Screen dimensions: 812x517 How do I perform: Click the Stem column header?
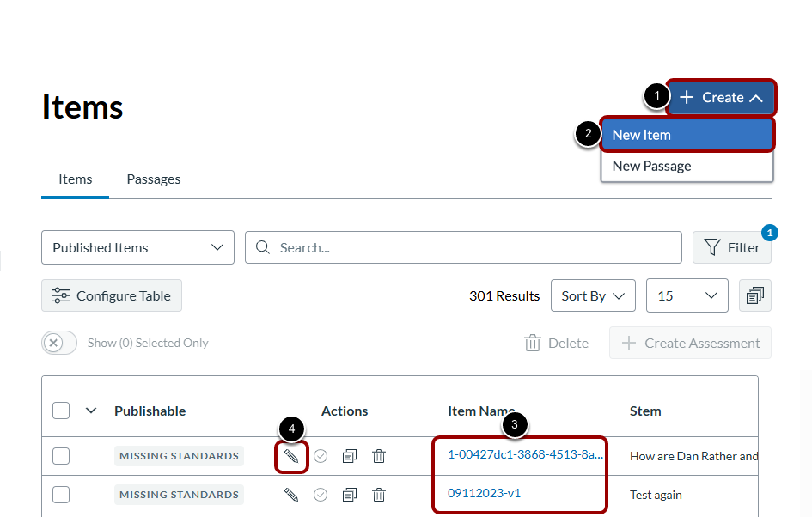coord(645,411)
